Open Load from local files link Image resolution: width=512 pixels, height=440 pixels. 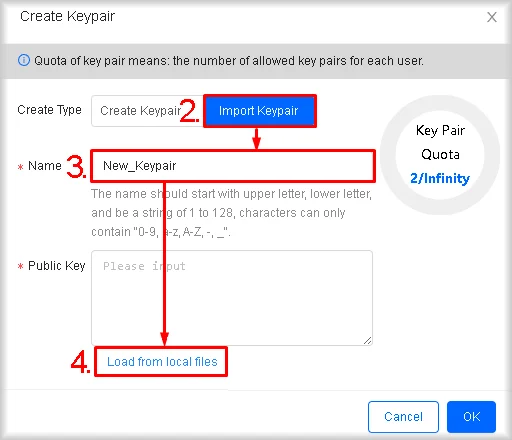click(x=162, y=362)
